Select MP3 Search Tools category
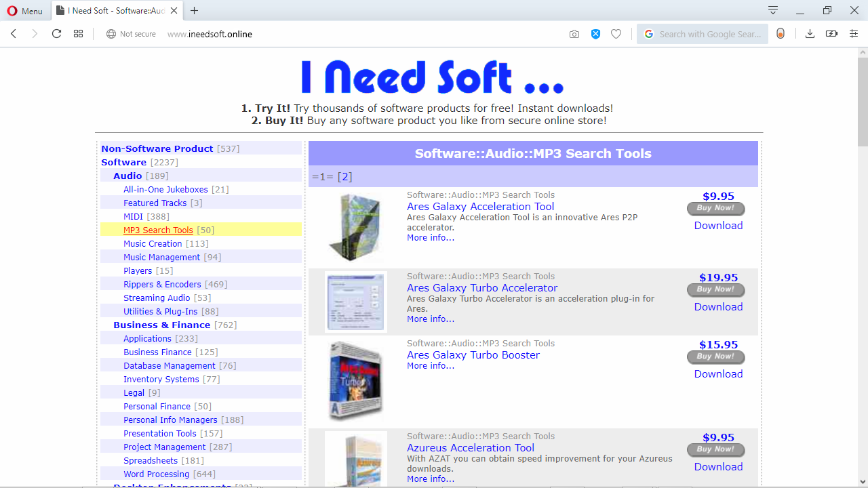This screenshot has height=488, width=868. pos(158,230)
